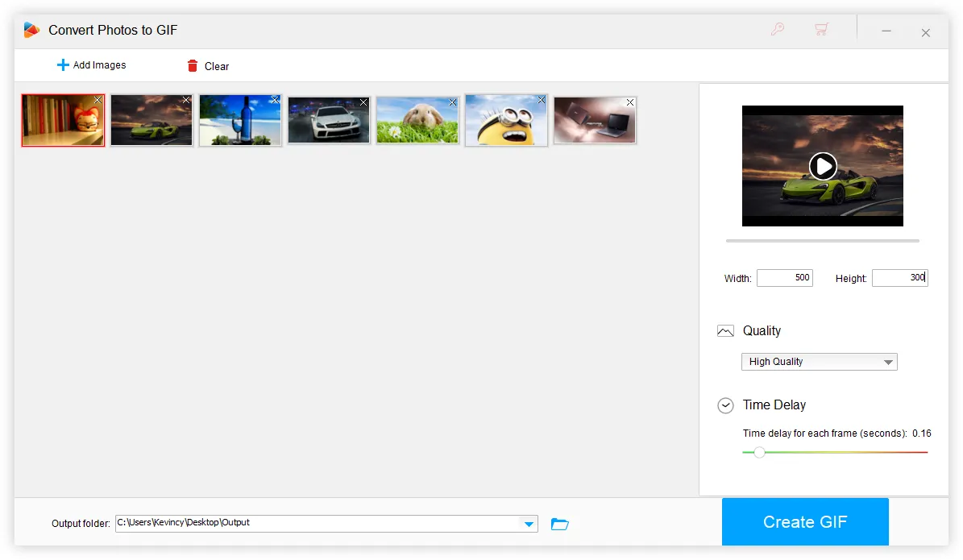
Task: Click the Add Images plus icon
Action: [62, 64]
